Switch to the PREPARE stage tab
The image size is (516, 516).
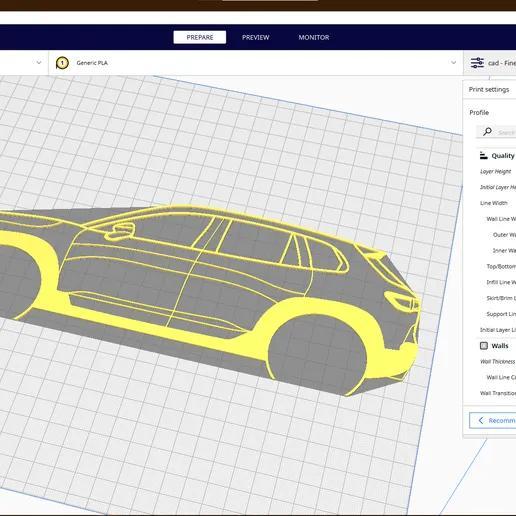200,37
